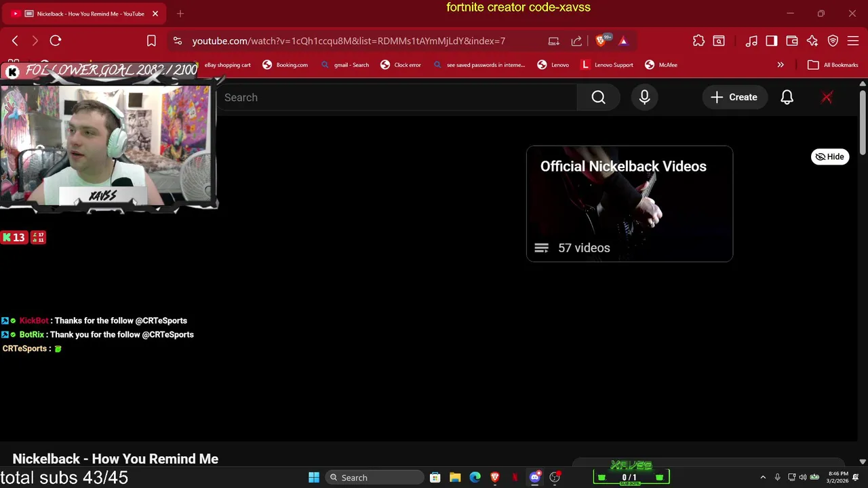Viewport: 868px width, 488px height.
Task: Toggle the browser sidebar panel
Action: point(771,41)
